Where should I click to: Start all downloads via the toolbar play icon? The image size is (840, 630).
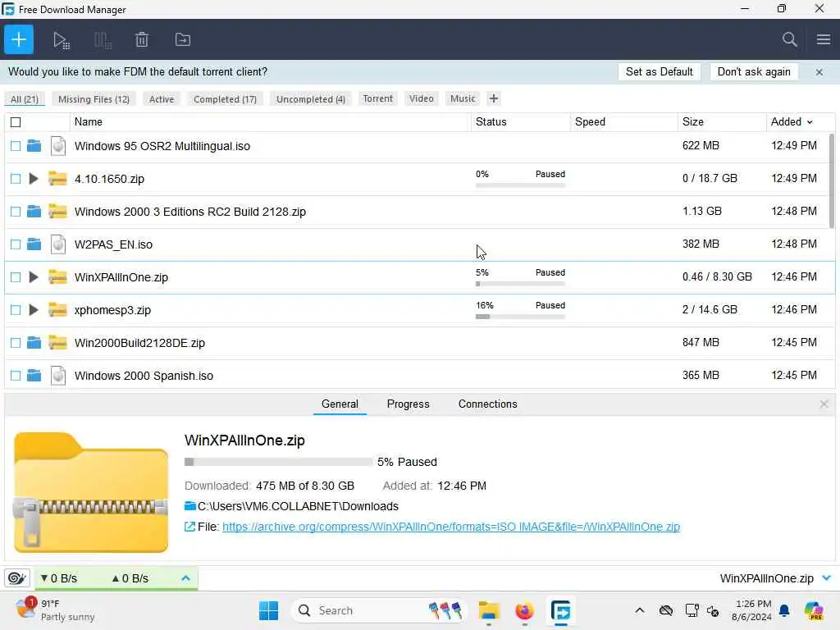point(61,40)
